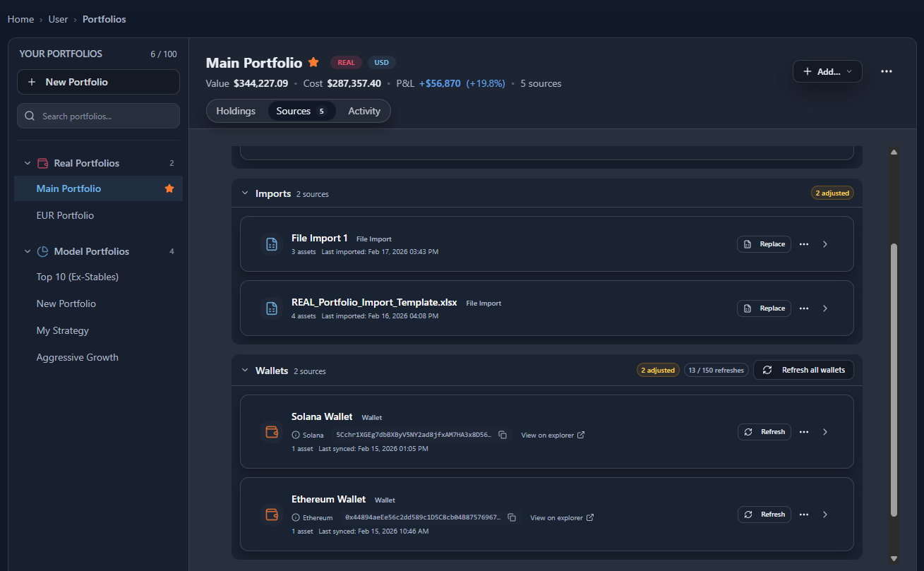Click Refresh all wallets
The image size is (924, 571).
coord(803,369)
